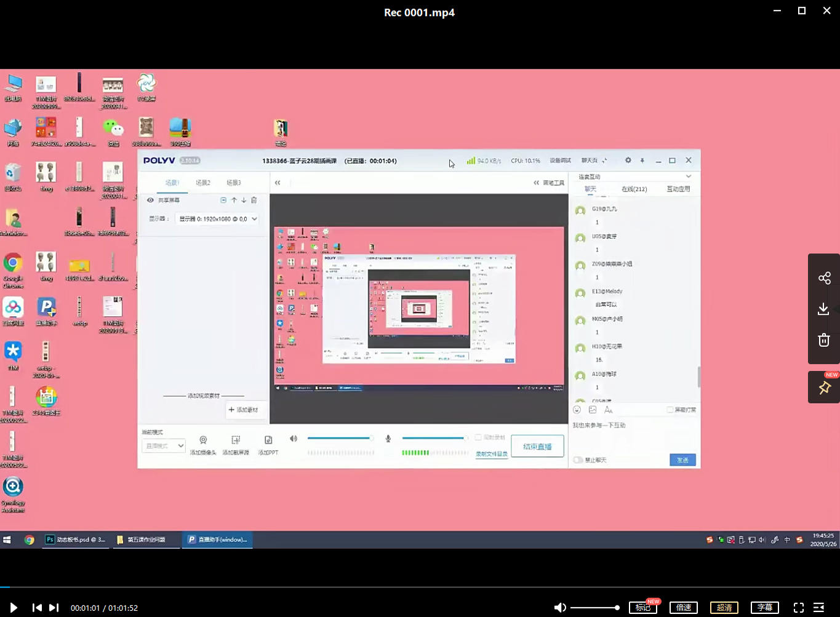The image size is (840, 617).
Task: Delete the shared screen source with trash icon
Action: click(254, 200)
